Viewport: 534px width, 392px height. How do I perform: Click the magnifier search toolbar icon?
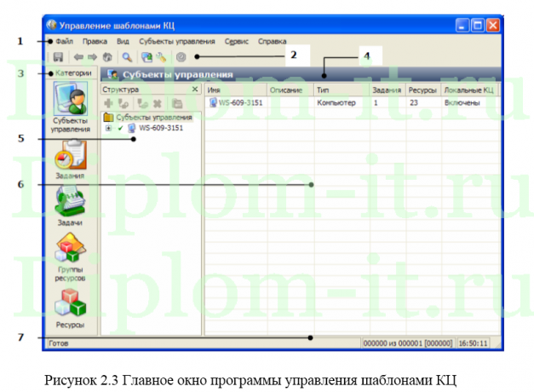[127, 57]
